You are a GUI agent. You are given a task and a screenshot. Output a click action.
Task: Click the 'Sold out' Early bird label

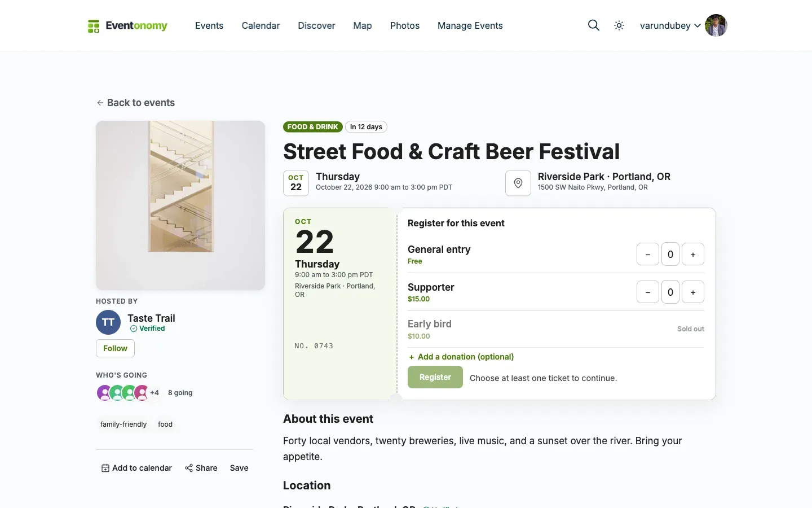(x=691, y=329)
